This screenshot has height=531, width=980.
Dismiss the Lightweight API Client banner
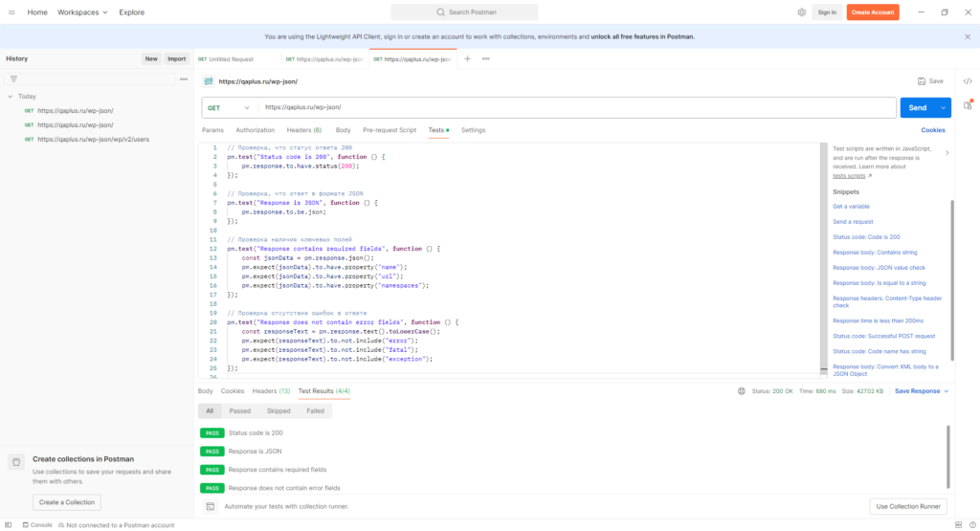pyautogui.click(x=967, y=36)
